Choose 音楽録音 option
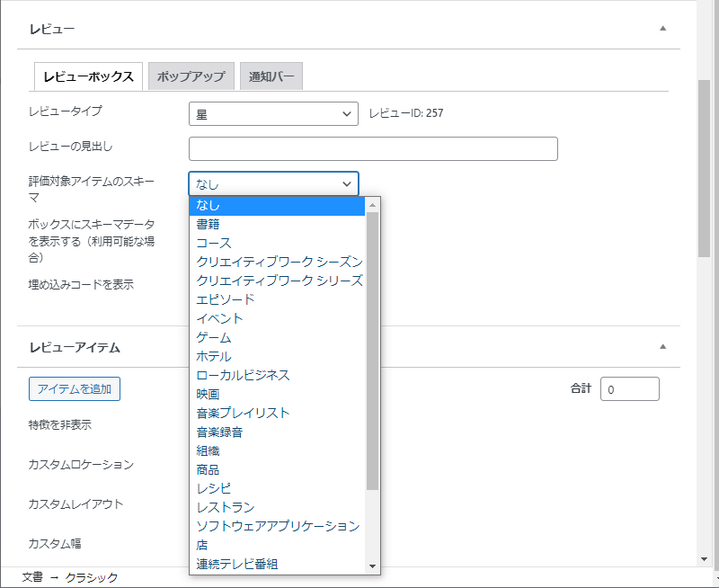 (277, 432)
